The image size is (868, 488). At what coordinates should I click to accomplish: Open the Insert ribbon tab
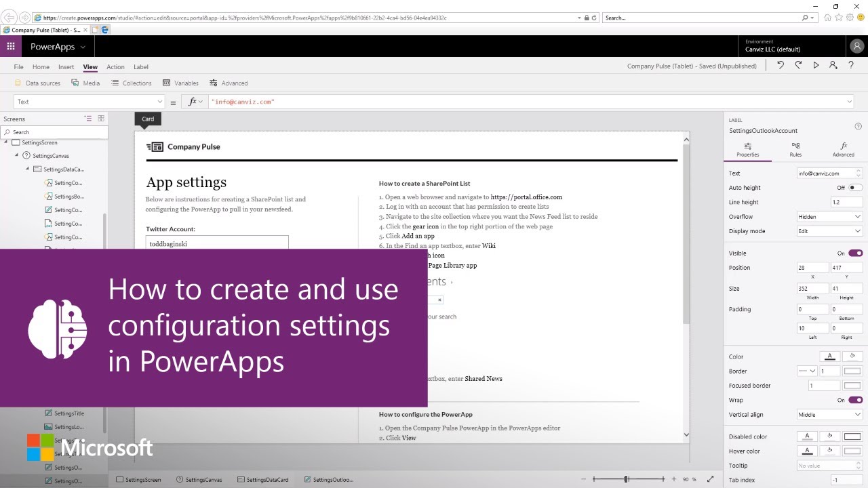pyautogui.click(x=66, y=67)
